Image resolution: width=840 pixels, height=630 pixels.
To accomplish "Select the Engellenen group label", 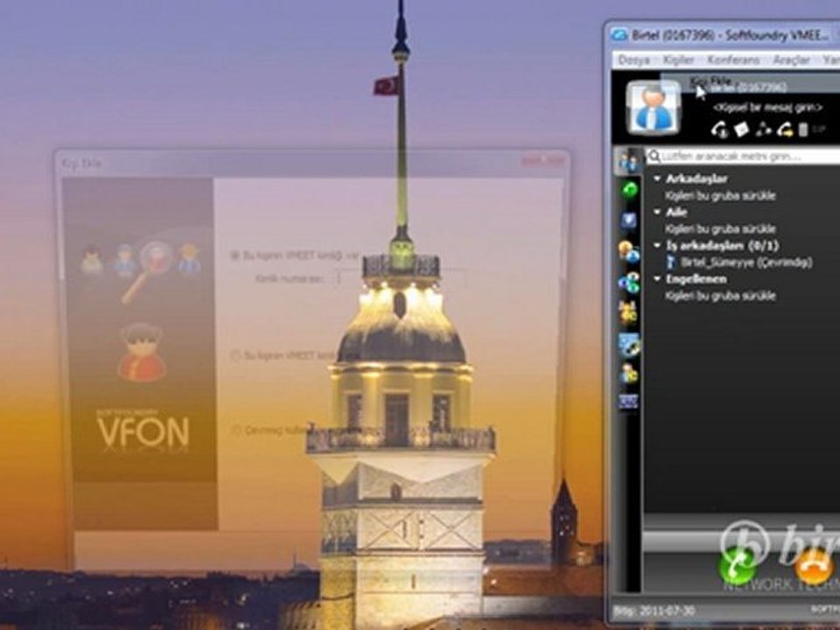I will 696,279.
